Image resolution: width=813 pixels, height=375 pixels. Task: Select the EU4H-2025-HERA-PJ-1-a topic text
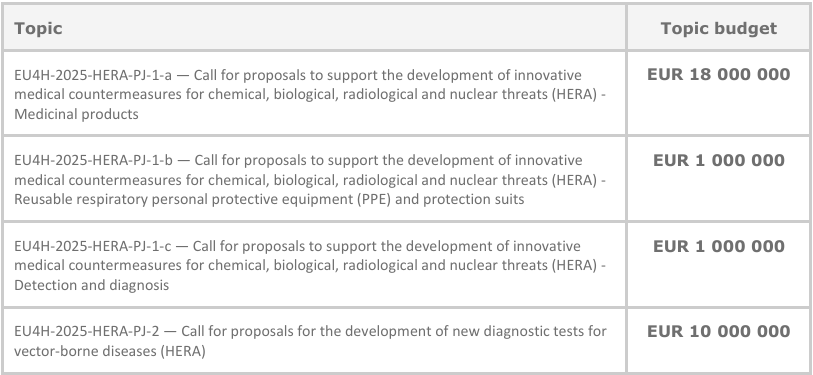tap(310, 94)
